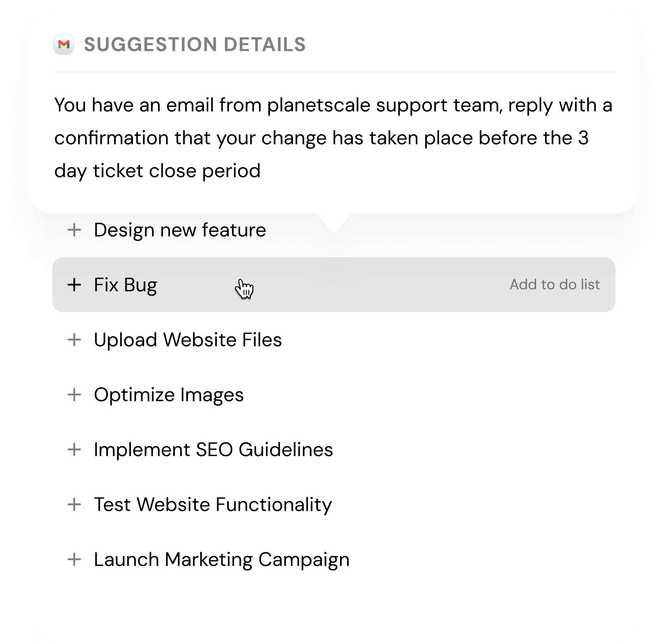Screen dimensions: 668x644
Task: Click the plus icon next to Fix Bug
Action: tap(75, 285)
